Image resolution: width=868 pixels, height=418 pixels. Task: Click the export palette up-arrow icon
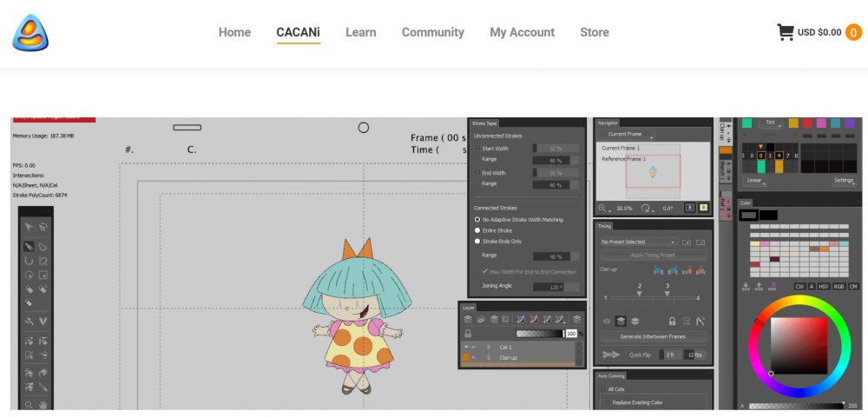tap(759, 286)
